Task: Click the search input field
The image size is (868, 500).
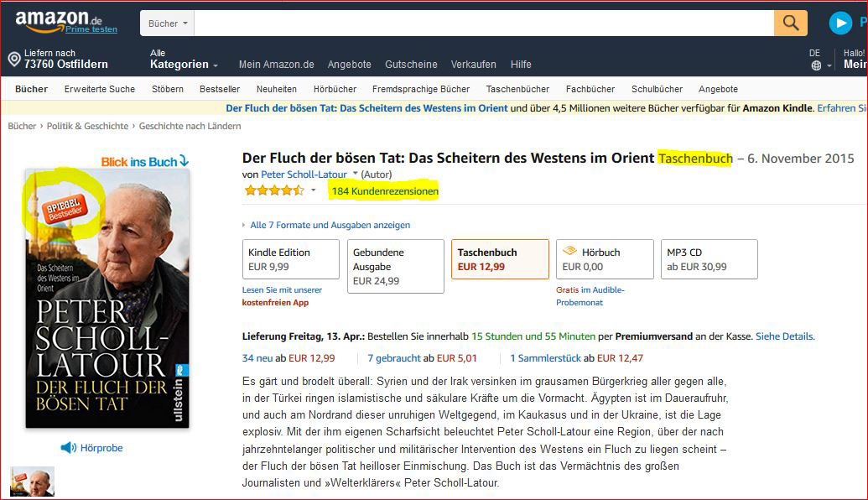Action: 484,23
